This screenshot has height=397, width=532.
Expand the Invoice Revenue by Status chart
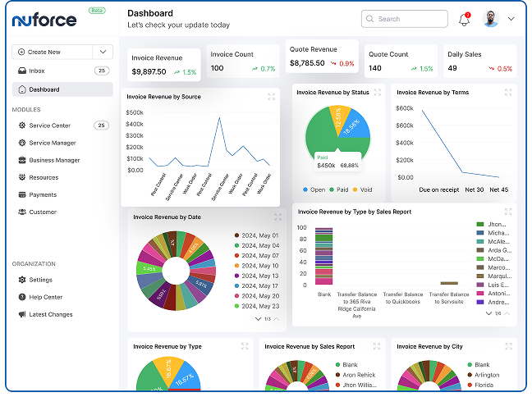tap(375, 93)
